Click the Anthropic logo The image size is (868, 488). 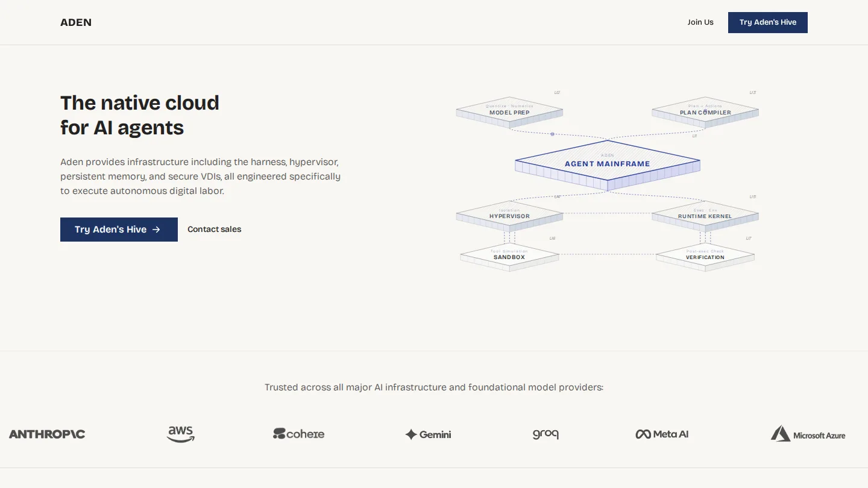[47, 434]
